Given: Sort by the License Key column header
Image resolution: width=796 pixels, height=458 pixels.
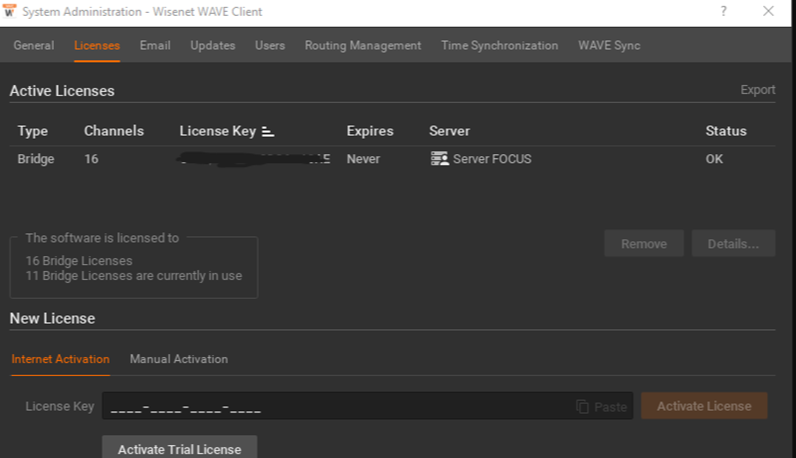Looking at the screenshot, I should pyautogui.click(x=217, y=131).
